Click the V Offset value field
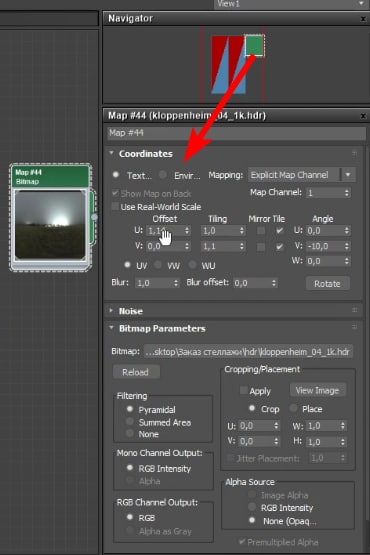The image size is (370, 555). (x=165, y=246)
